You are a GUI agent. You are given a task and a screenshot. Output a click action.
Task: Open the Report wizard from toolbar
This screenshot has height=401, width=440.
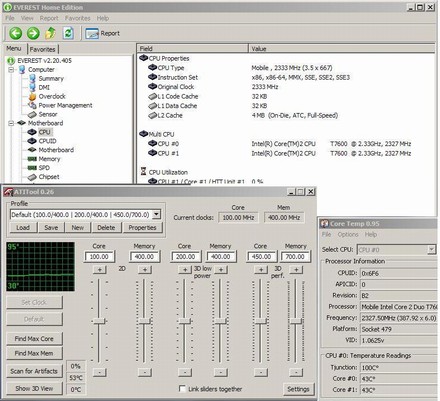[x=102, y=33]
